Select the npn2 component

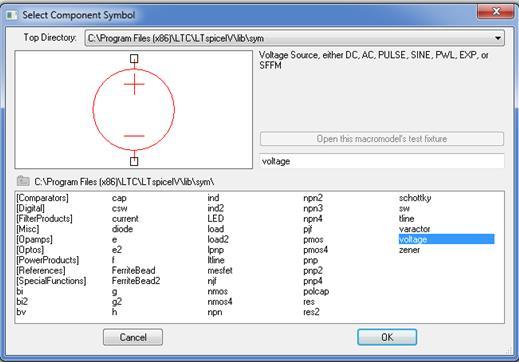pos(313,198)
